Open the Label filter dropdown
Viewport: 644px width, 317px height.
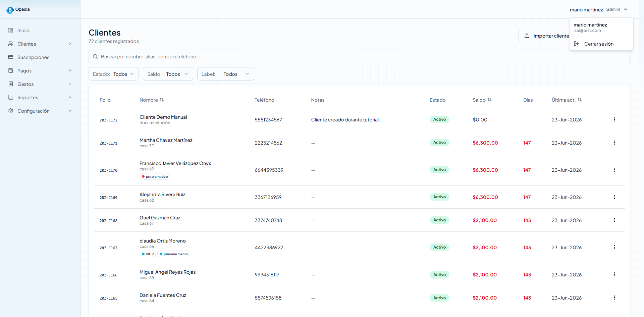coord(226,74)
